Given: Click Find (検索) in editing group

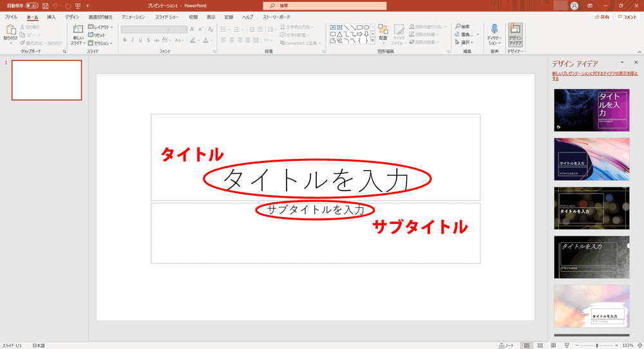Looking at the screenshot, I should pos(462,26).
